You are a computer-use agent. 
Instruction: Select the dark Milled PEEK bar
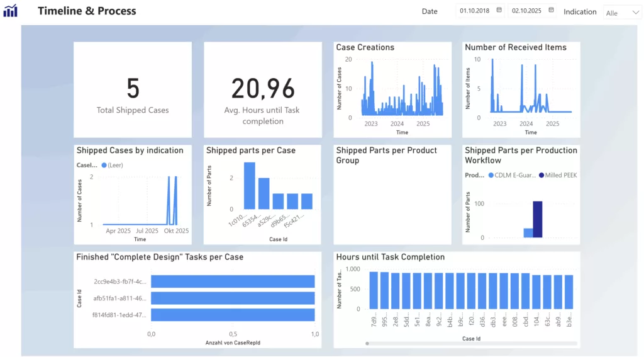[538, 219]
